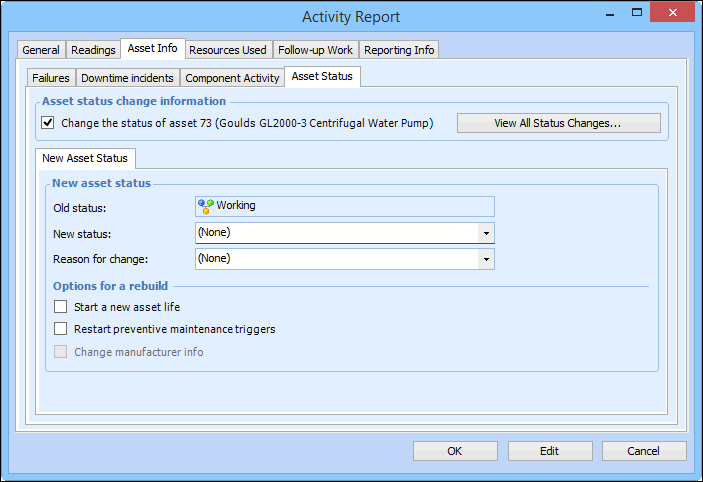Uncheck Change the status of asset 73

tap(48, 124)
